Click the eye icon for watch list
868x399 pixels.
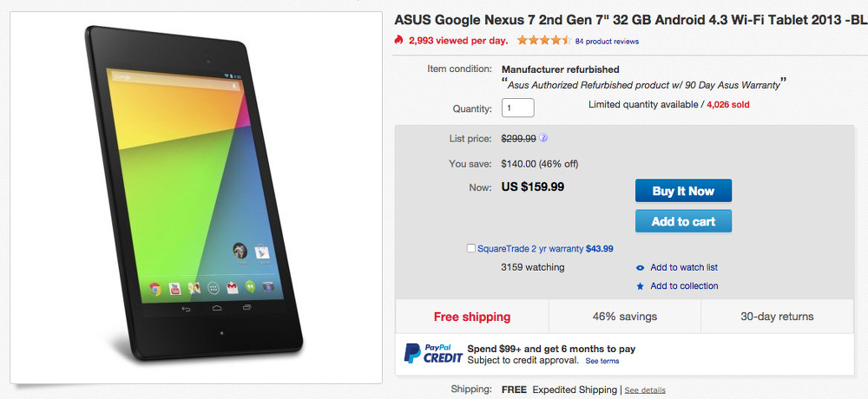(x=641, y=268)
